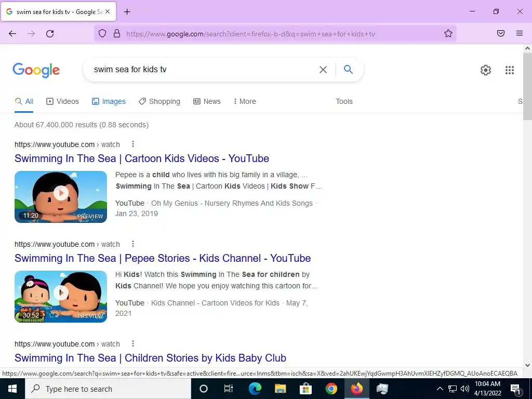Viewport: 532px width, 399px height.
Task: Open Cortana circle on the taskbar
Action: tap(204, 389)
